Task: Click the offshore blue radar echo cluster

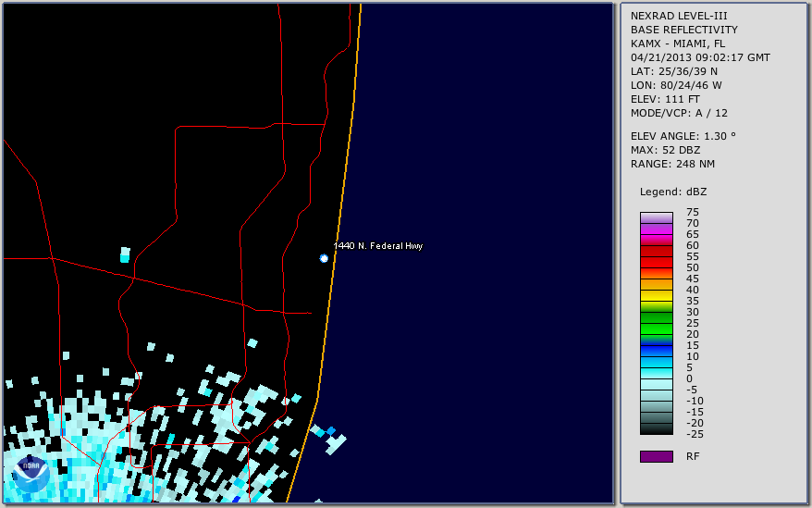Action: pos(328,439)
